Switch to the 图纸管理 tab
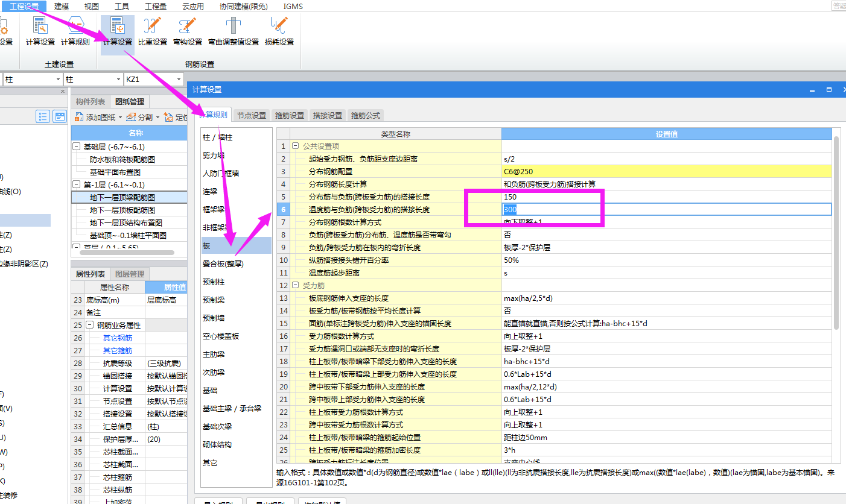The image size is (846, 504). click(x=130, y=102)
